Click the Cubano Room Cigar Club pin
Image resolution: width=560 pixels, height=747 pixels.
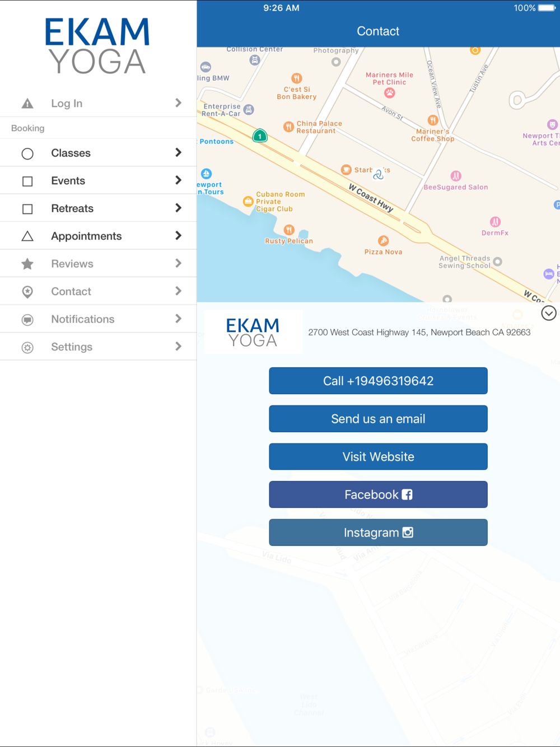[248, 201]
